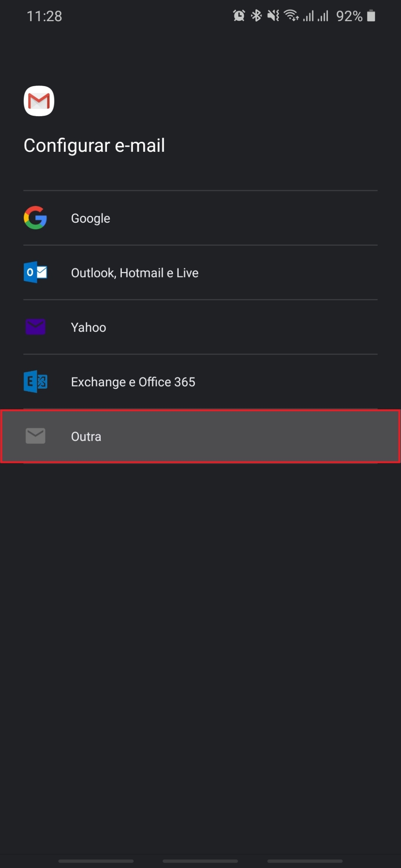Tap the Outlook envelope icon
The width and height of the screenshot is (401, 868).
coord(35,272)
